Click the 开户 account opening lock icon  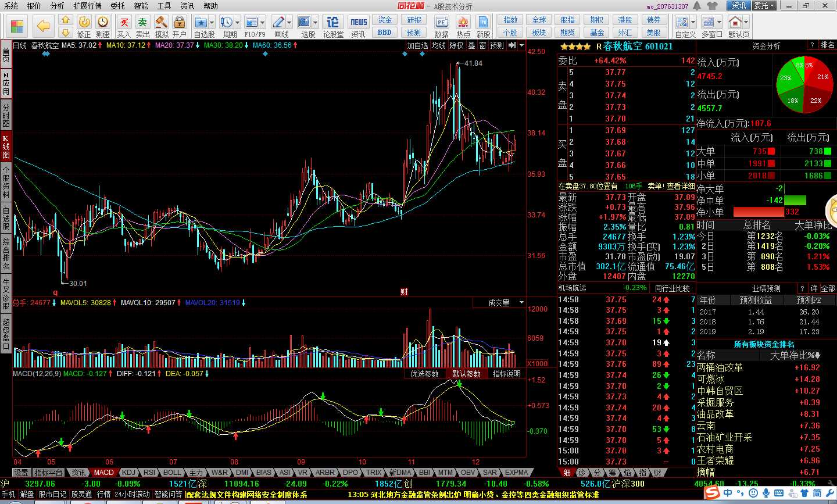[x=180, y=26]
